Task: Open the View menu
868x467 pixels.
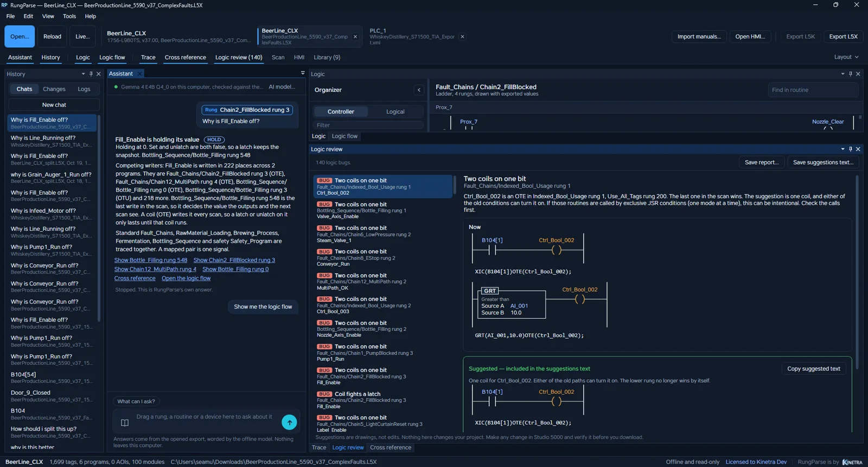Action: (x=48, y=16)
